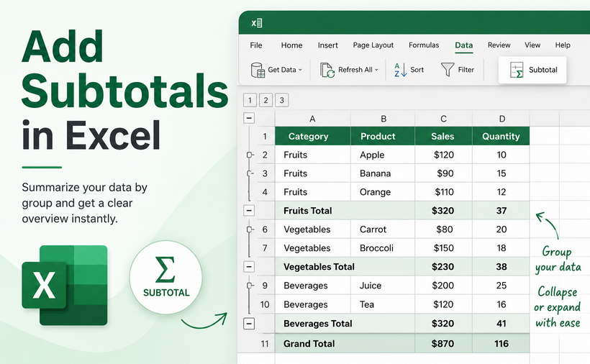The height and width of the screenshot is (364, 590).
Task: Switch to the Home tab
Action: click(x=291, y=45)
